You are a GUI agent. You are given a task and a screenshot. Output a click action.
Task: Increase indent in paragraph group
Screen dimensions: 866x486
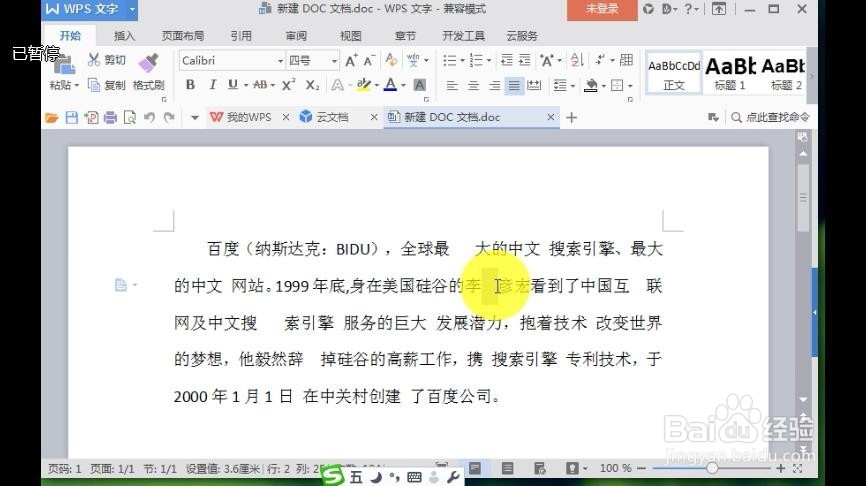[x=524, y=60]
